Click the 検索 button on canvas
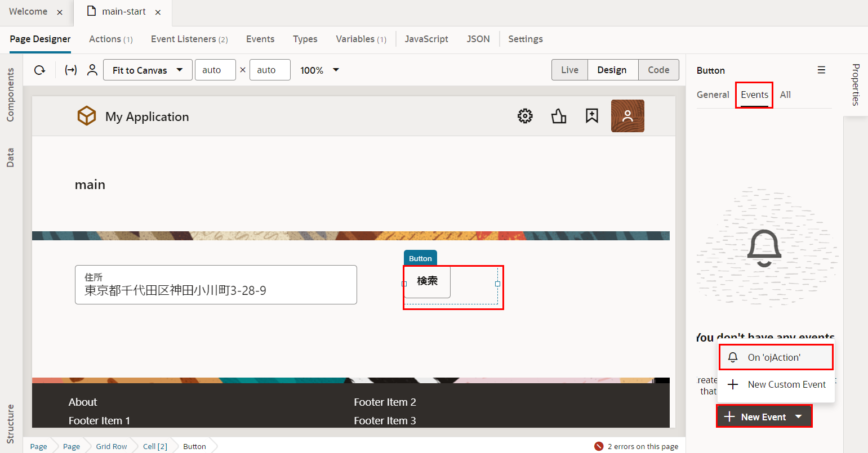 coord(427,281)
